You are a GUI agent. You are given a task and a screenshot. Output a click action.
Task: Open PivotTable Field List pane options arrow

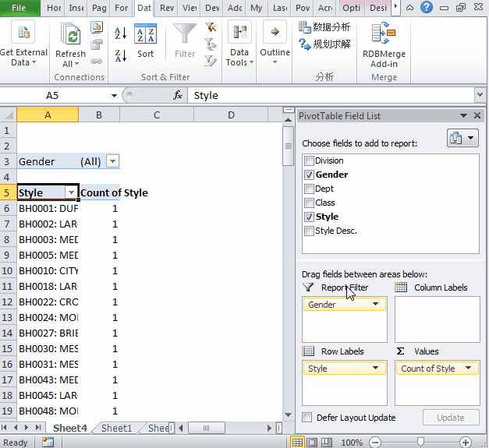pos(463,116)
